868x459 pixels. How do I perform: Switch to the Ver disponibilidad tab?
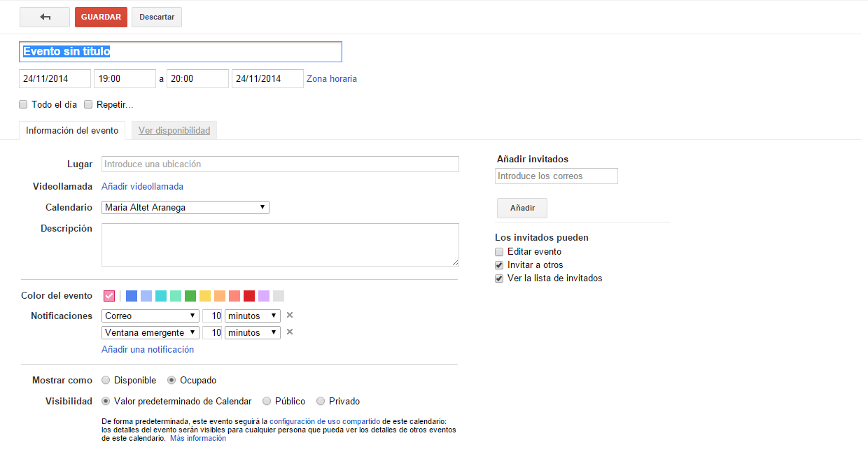click(x=174, y=130)
